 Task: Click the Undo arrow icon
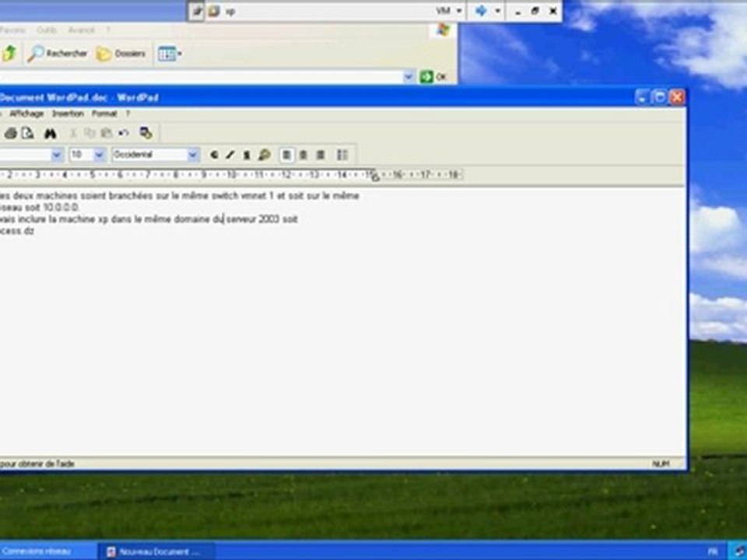coord(124,133)
